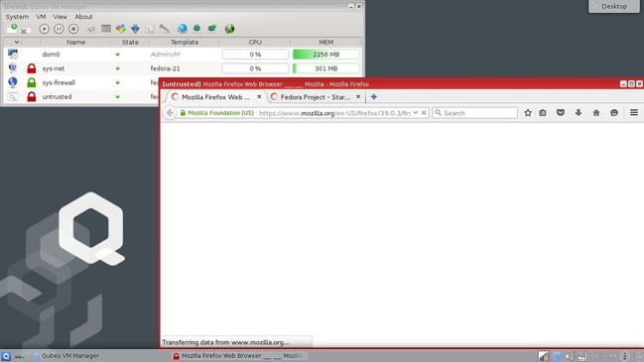Click the red lock icon of sys-net
This screenshot has width=644, height=362.
click(x=31, y=68)
